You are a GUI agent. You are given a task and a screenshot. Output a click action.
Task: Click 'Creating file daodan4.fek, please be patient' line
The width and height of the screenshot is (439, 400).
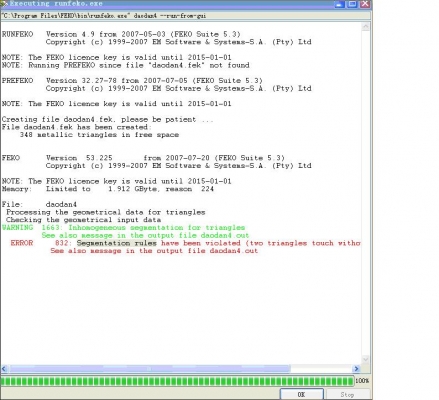pyautogui.click(x=108, y=119)
